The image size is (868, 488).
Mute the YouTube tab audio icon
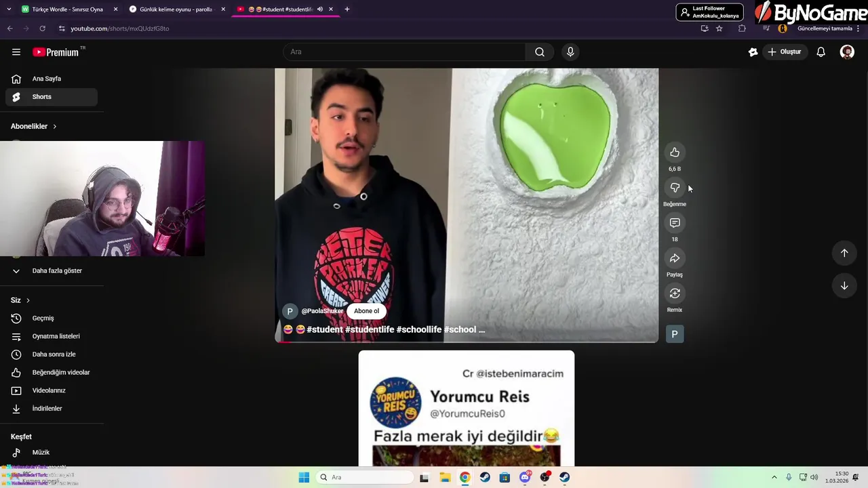tap(320, 9)
